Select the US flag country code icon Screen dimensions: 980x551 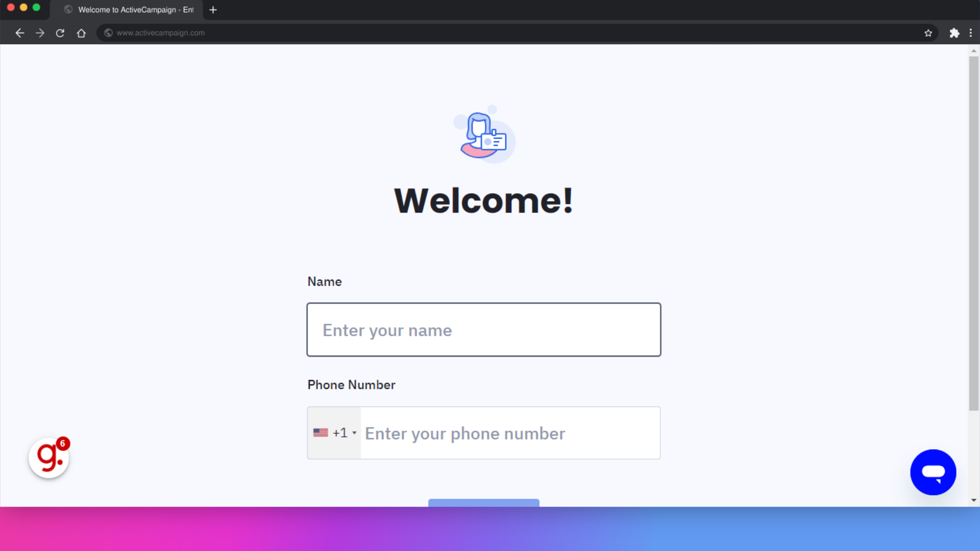tap(321, 433)
